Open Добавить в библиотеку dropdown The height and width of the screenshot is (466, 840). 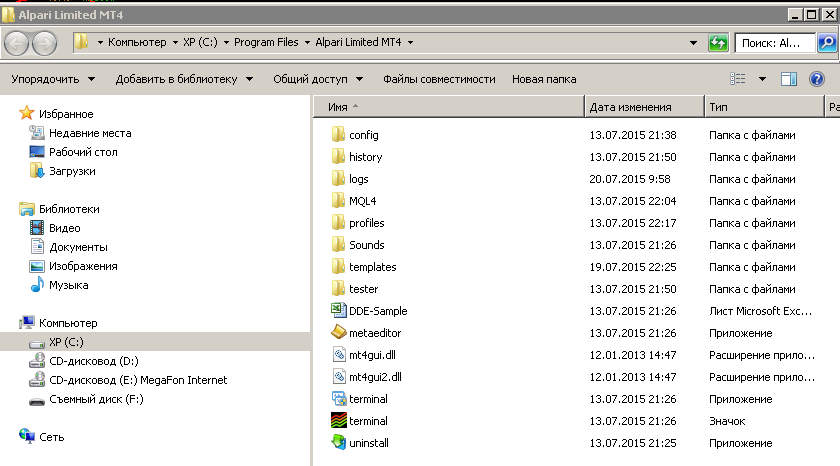click(x=184, y=79)
